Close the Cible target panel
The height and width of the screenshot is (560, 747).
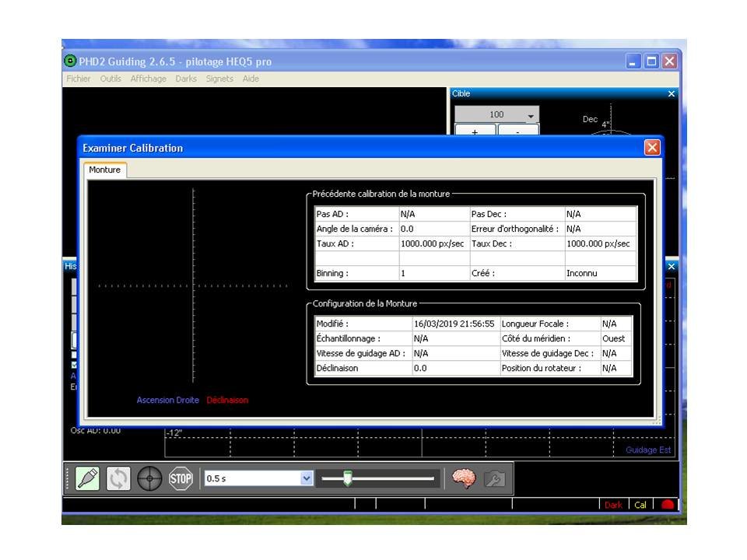(x=672, y=94)
